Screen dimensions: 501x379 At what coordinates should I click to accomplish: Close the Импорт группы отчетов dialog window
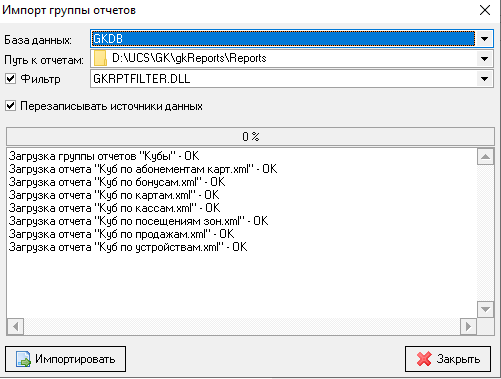coord(485,10)
